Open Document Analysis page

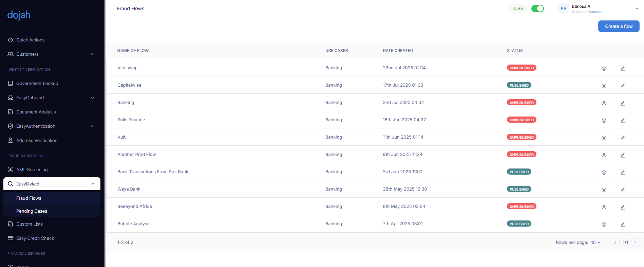point(36,112)
